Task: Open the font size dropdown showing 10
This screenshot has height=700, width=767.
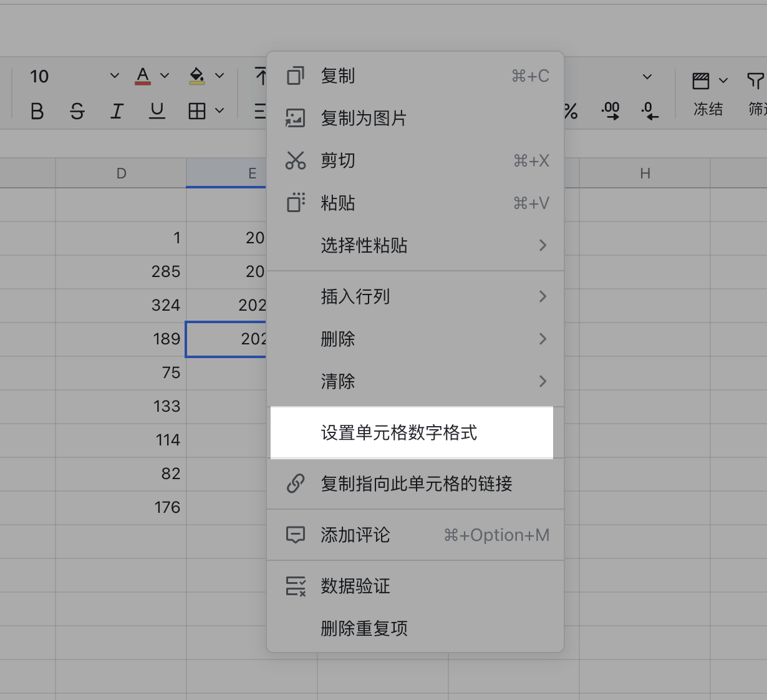Action: [114, 76]
